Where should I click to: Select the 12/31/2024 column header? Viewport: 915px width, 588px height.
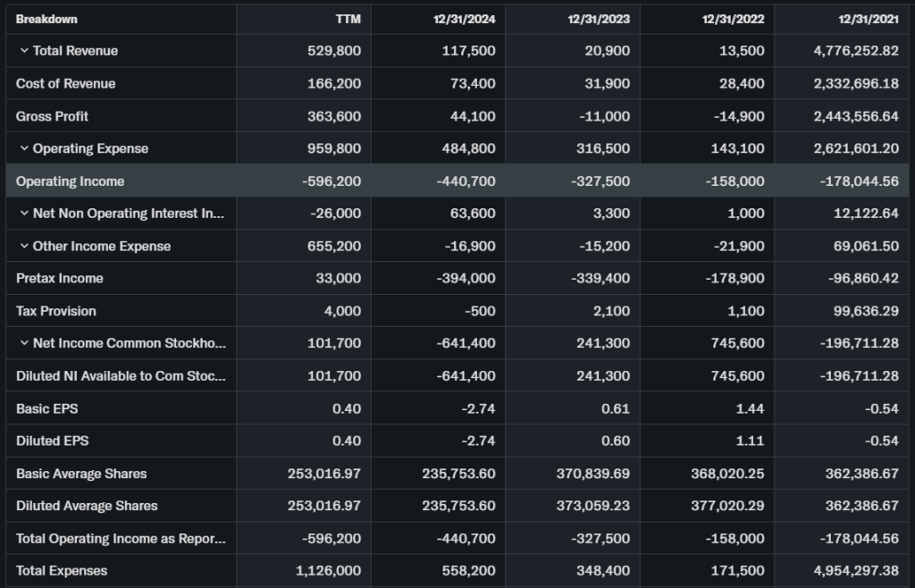466,19
